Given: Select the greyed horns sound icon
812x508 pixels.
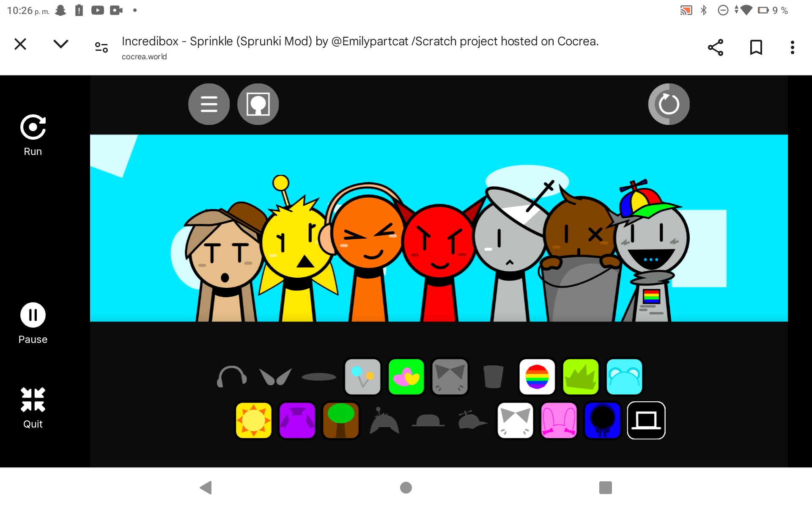Looking at the screenshot, I should [x=276, y=376].
